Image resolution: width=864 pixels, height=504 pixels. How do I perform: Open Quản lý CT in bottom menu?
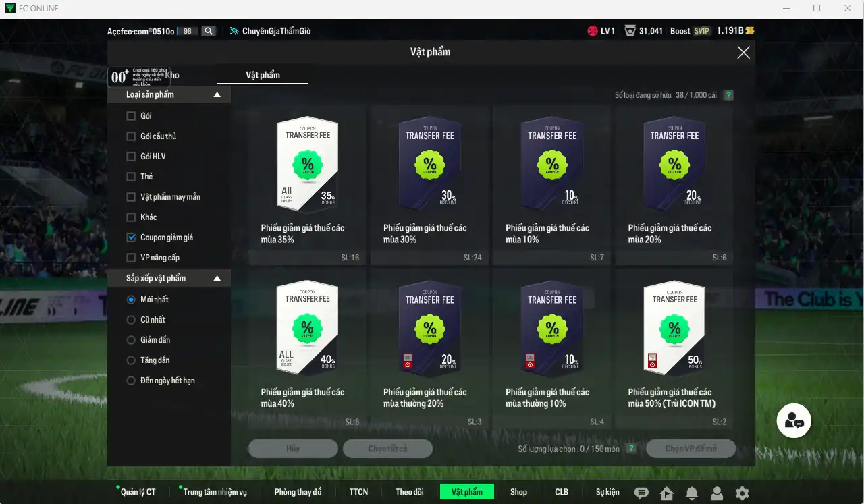(x=138, y=492)
